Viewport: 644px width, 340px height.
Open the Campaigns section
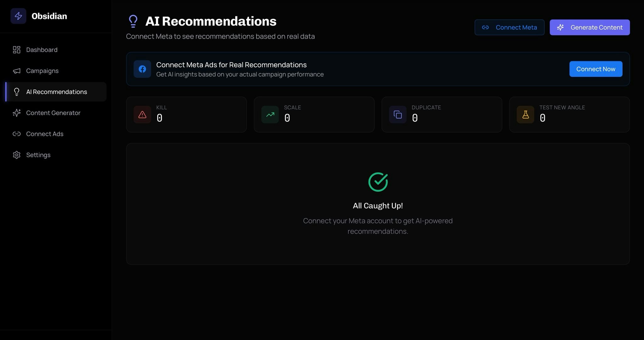42,71
